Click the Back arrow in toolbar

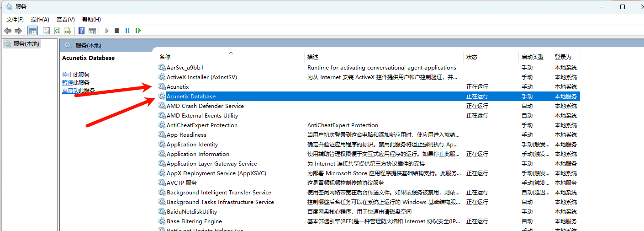tap(7, 31)
